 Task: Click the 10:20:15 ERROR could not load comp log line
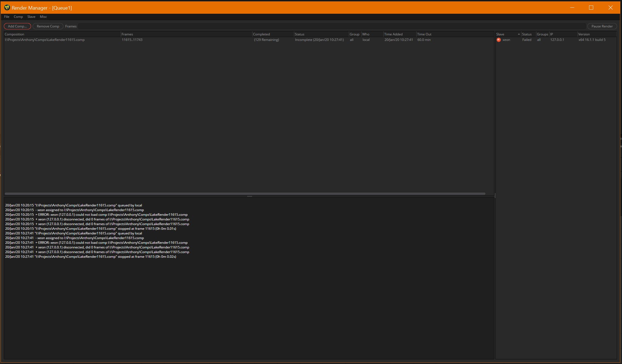[x=96, y=215]
